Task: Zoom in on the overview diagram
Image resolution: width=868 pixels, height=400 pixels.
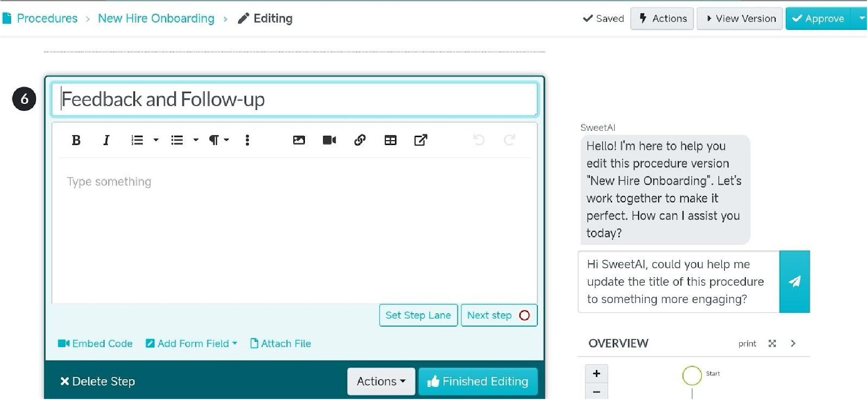Action: [x=596, y=374]
